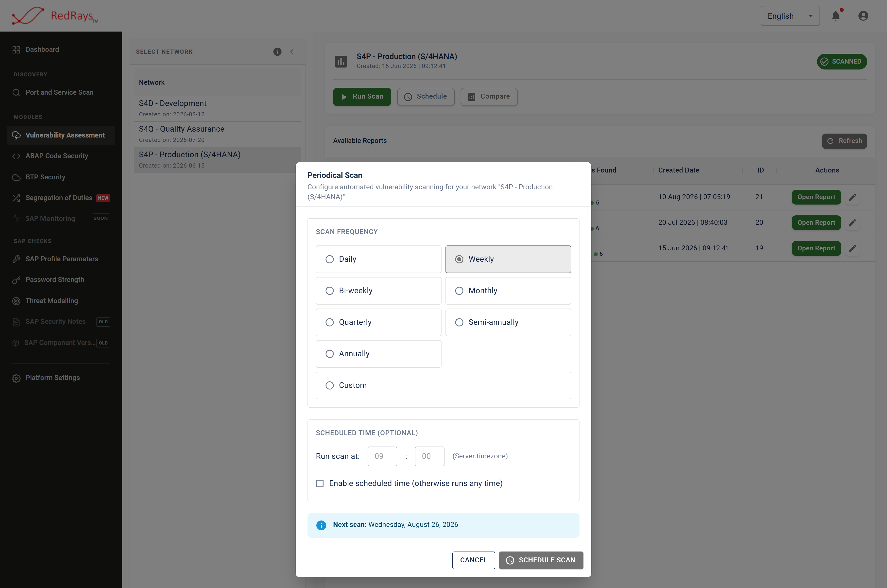The width and height of the screenshot is (887, 588).
Task: Open Segregation of Duties module
Action: click(x=61, y=198)
